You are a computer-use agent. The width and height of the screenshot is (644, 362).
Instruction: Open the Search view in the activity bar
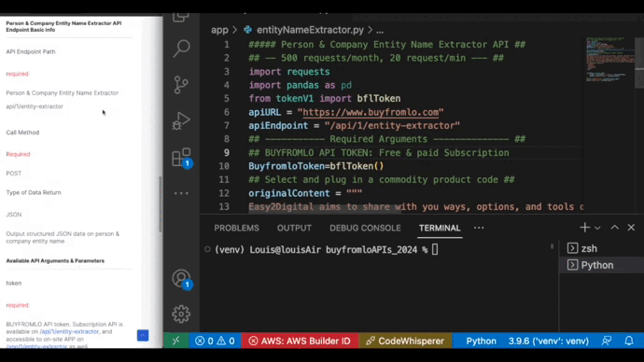181,49
